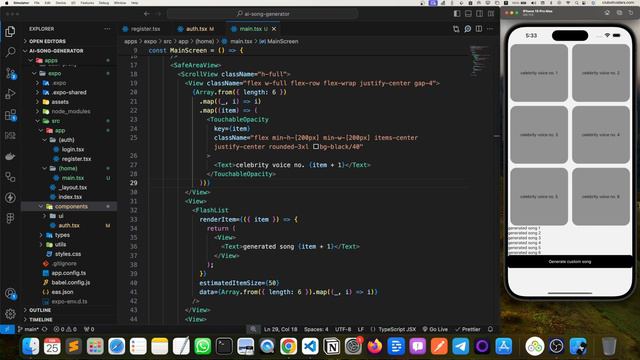This screenshot has height=360, width=640.
Task: Click the Simulator rotate icon
Action: tap(631, 13)
